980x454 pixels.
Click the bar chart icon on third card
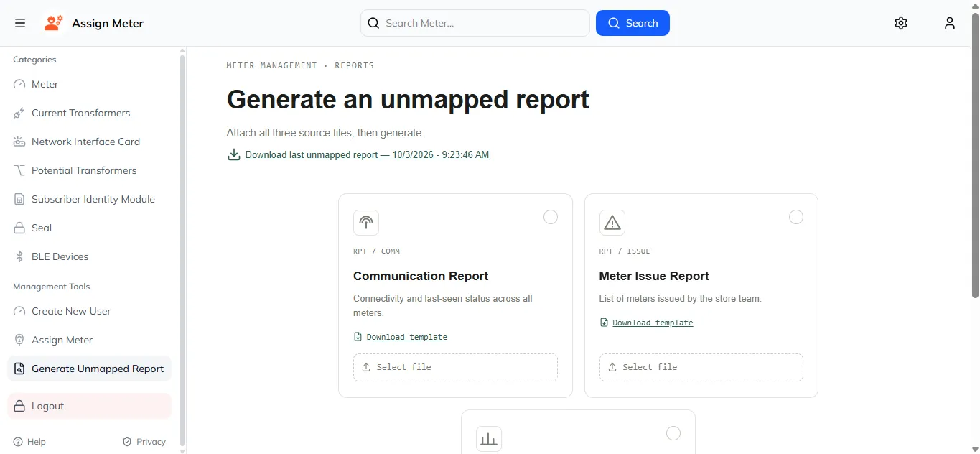point(489,439)
